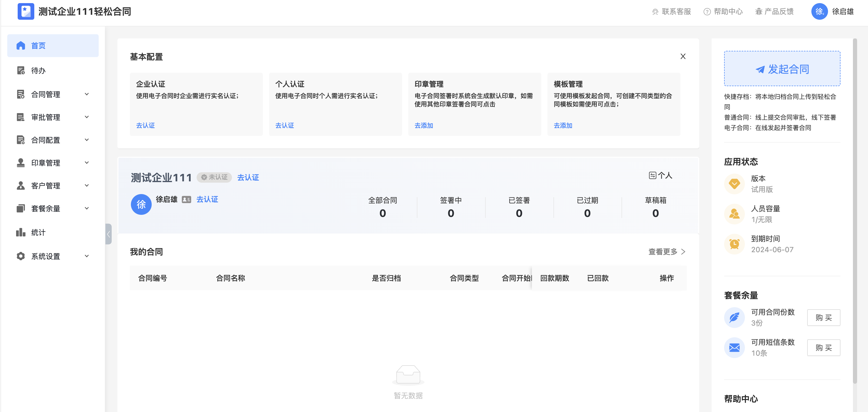This screenshot has width=868, height=412.
Task: Expand the 合同配置 menu chevron
Action: (86, 140)
